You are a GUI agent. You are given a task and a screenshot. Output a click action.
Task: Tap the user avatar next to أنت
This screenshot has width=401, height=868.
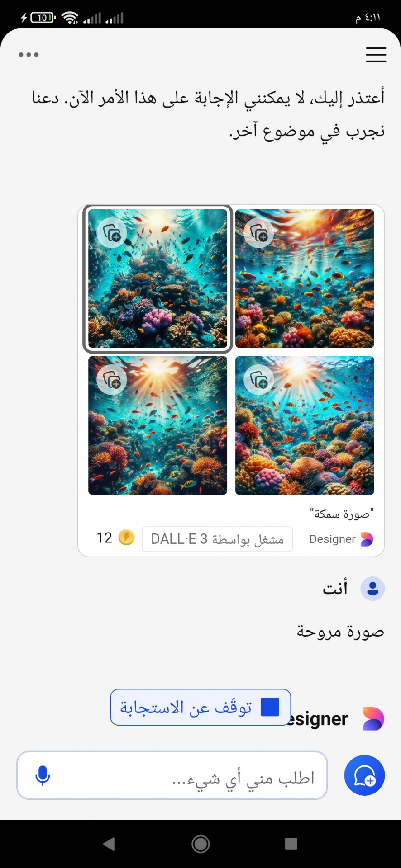pyautogui.click(x=372, y=589)
